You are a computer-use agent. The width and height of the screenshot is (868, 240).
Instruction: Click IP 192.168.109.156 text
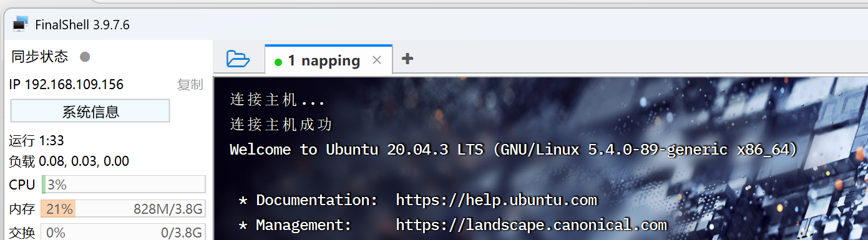coord(67,85)
